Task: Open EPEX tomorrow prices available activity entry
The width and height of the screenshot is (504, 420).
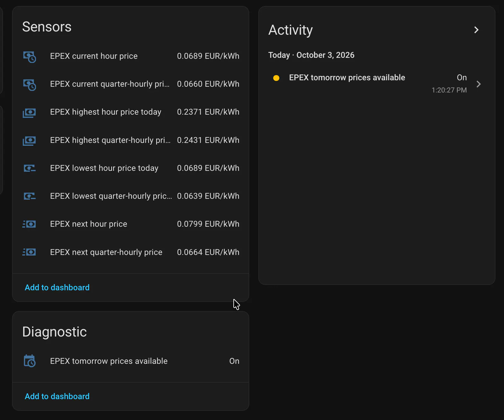Action: pos(347,78)
